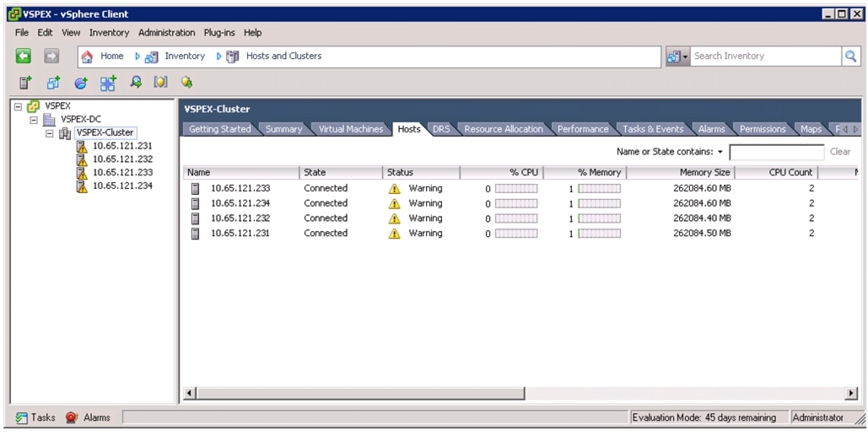
Task: Click the Home icon in breadcrumb
Action: pos(87,57)
